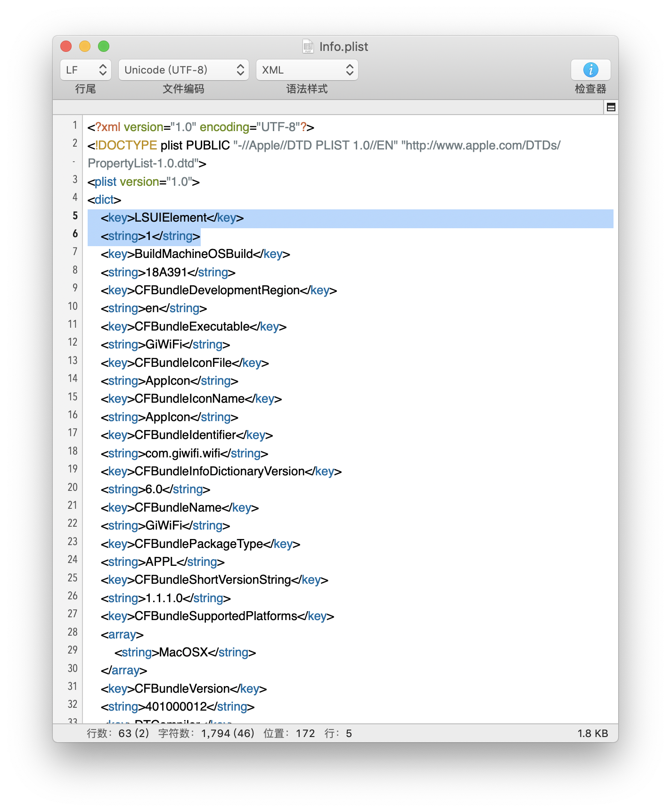
Task: Minimize the window with yellow button
Action: coord(85,46)
